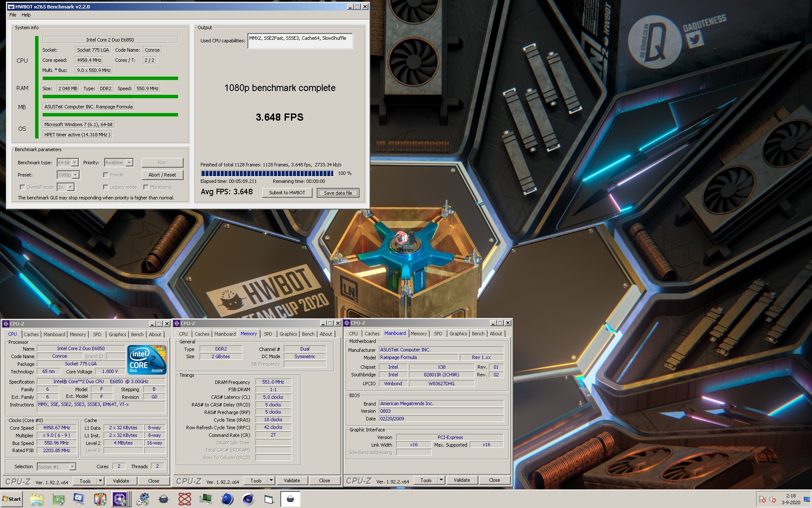
Task: Click Tools button in CPU-Z Mainboard window
Action: pos(426,480)
